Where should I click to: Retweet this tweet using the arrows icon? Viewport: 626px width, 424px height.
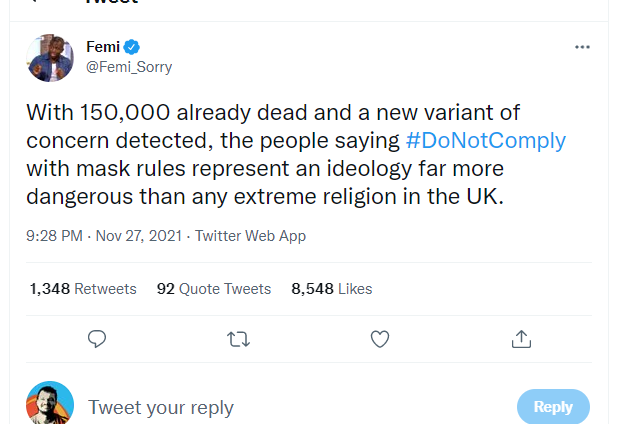[238, 340]
